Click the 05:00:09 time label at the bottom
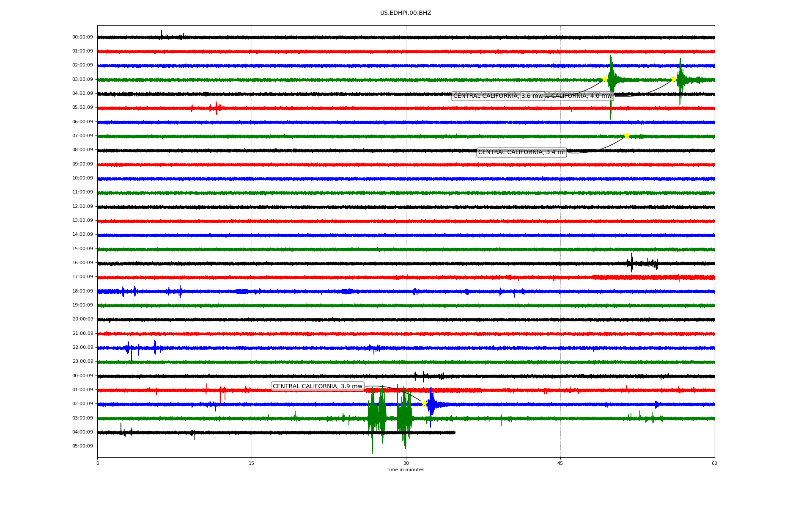 (x=82, y=446)
